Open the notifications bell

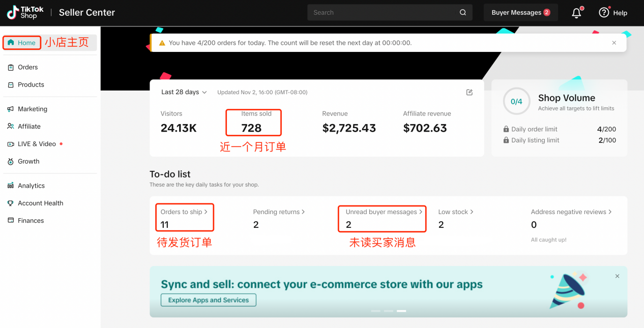[x=576, y=13]
